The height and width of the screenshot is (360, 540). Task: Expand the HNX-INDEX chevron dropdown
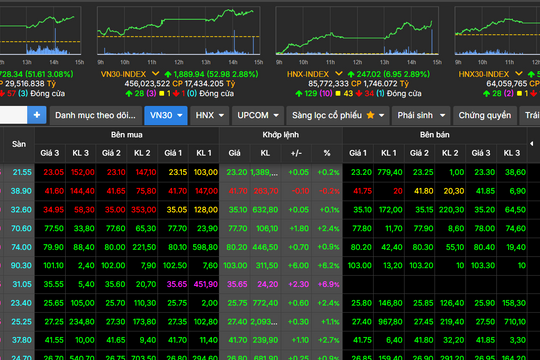coord(339,74)
